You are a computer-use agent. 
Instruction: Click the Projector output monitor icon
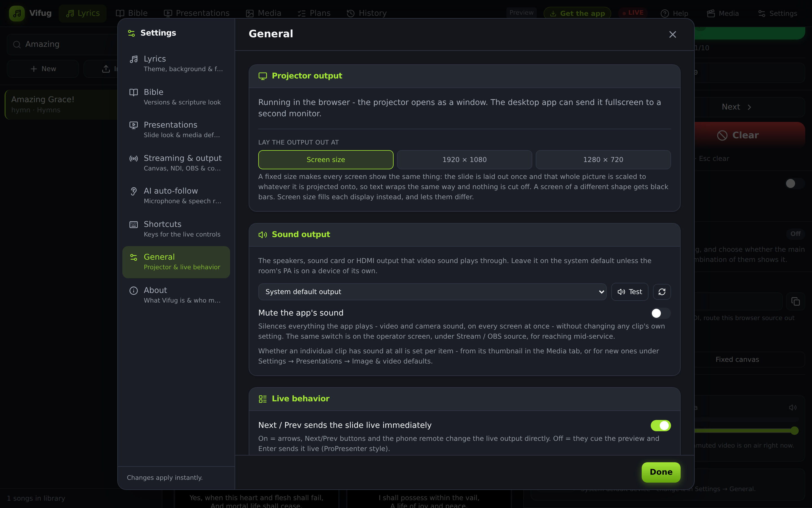[263, 76]
